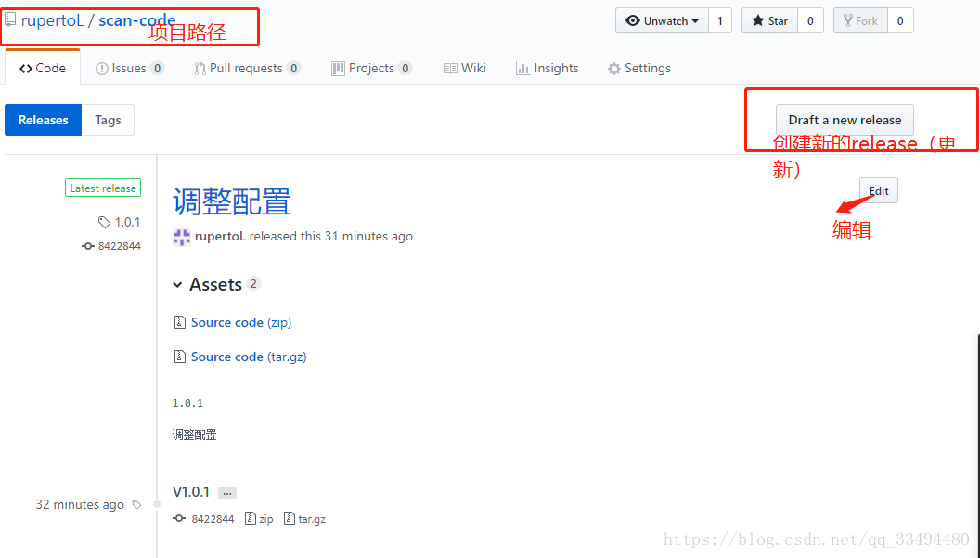
Task: Click Draft a new release
Action: pyautogui.click(x=845, y=120)
